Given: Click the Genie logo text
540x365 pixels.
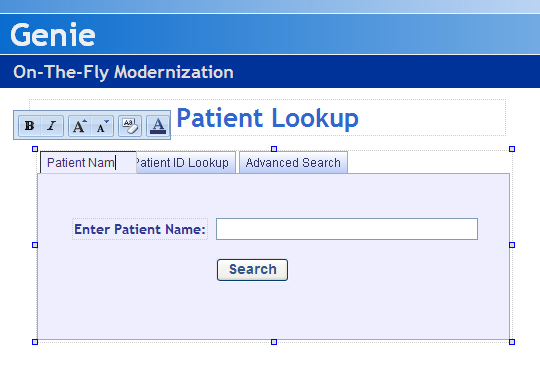Looking at the screenshot, I should point(53,34).
